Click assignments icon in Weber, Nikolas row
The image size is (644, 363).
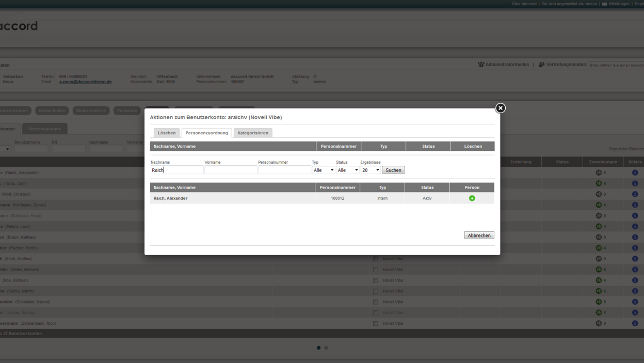click(x=599, y=312)
